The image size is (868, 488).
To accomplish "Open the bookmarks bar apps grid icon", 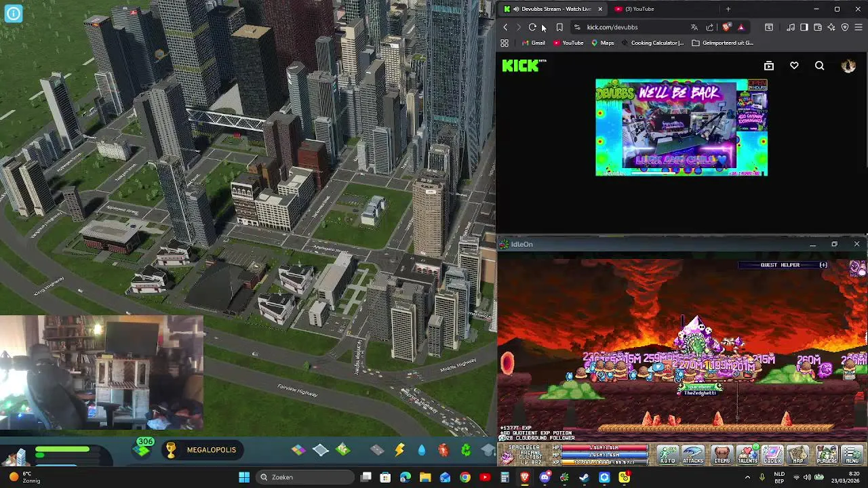I will click(x=505, y=43).
